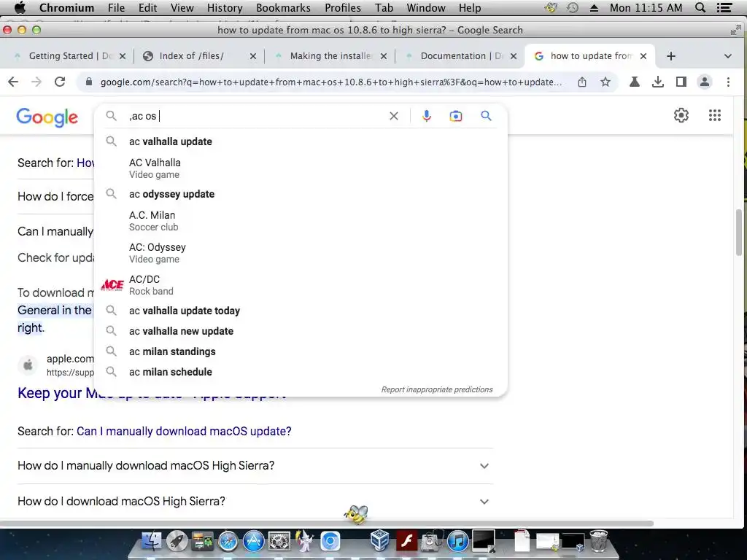Open the Google apps grid
This screenshot has width=747, height=560.
[715, 115]
